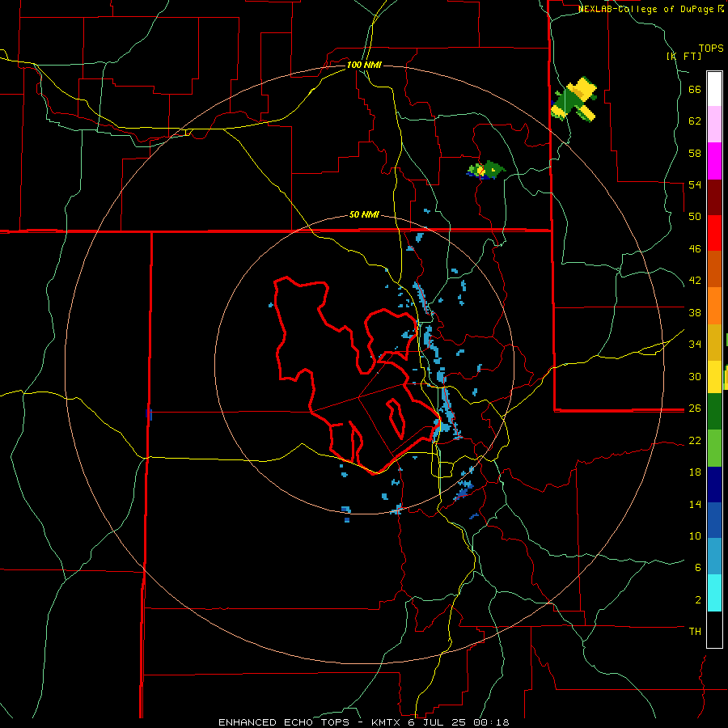Click the green echo cell with the red core
The height and width of the screenshot is (728, 728).
(485, 170)
